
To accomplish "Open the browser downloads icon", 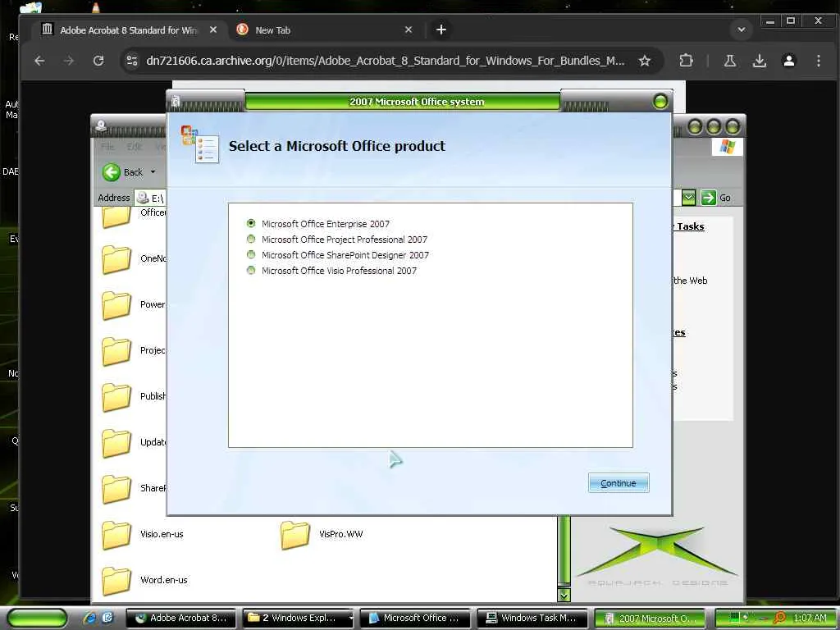I will [x=759, y=61].
